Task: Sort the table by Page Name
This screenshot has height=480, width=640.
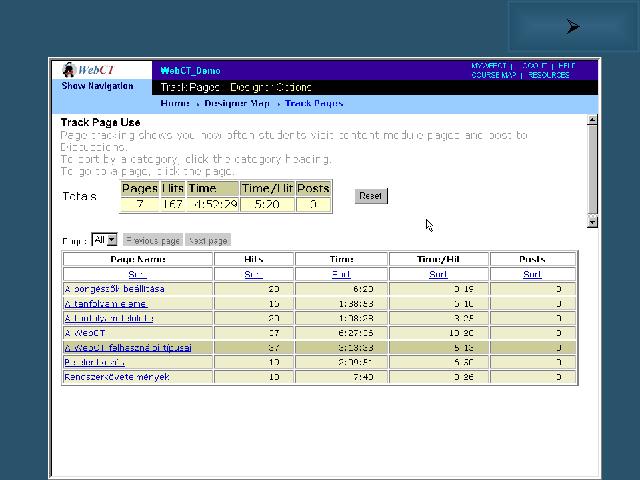Action: [137, 274]
